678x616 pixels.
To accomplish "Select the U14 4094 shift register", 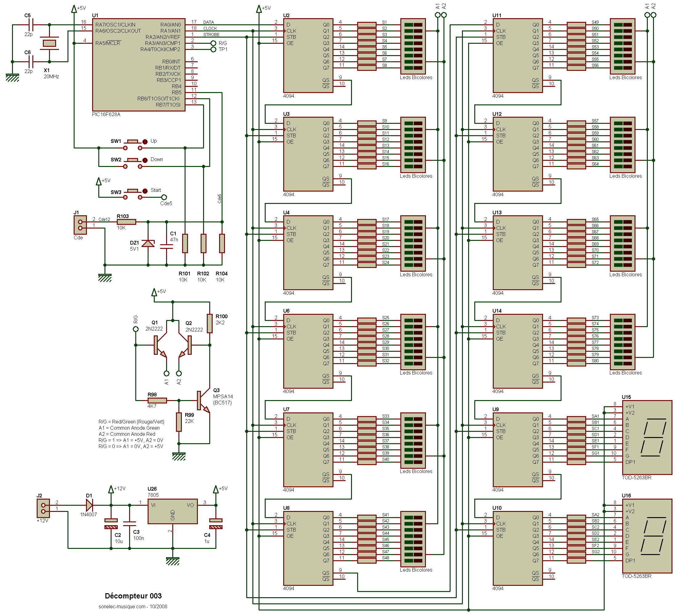I will click(518, 351).
